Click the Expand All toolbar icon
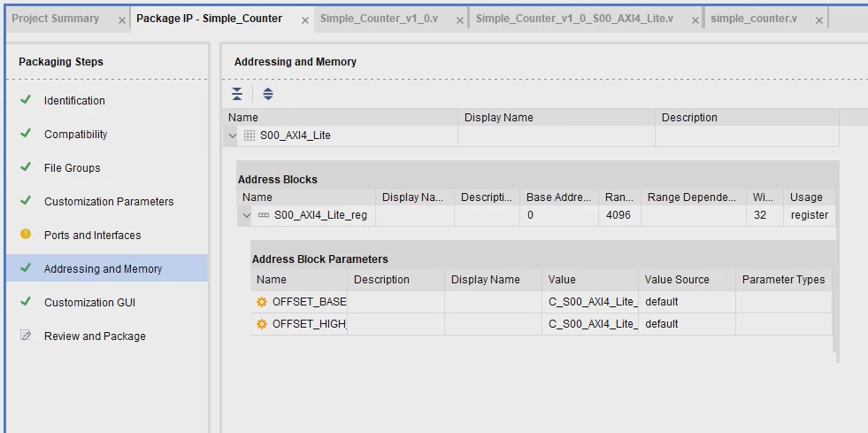This screenshot has width=868, height=433. [268, 94]
